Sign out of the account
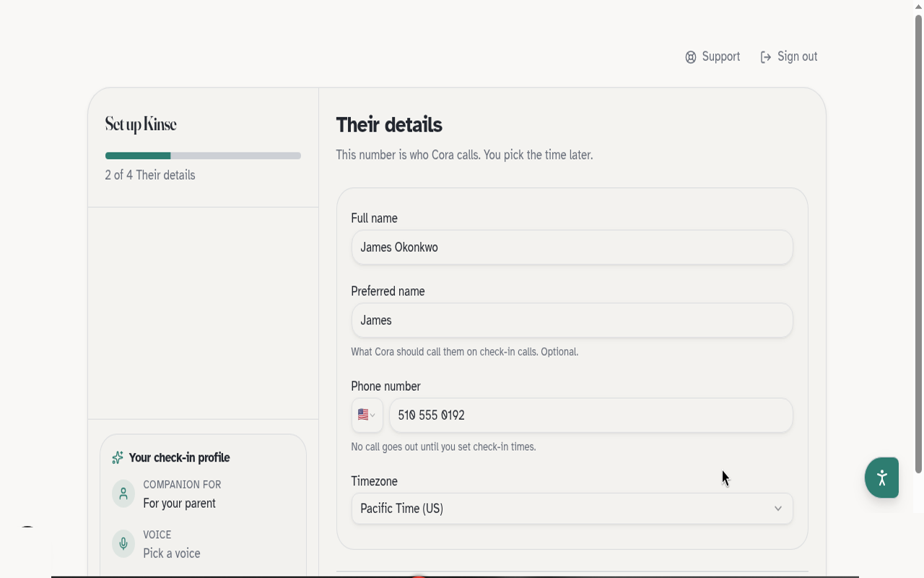The width and height of the screenshot is (924, 578). tap(789, 57)
